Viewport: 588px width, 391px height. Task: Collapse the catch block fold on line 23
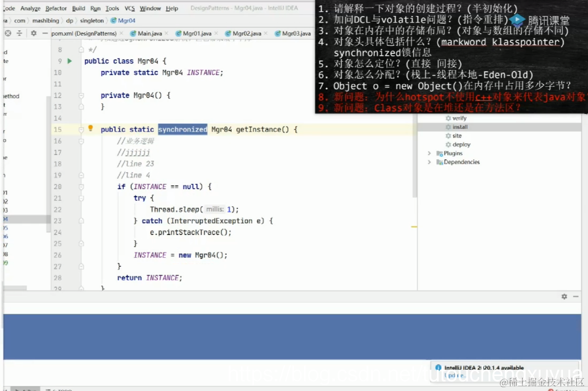point(81,221)
